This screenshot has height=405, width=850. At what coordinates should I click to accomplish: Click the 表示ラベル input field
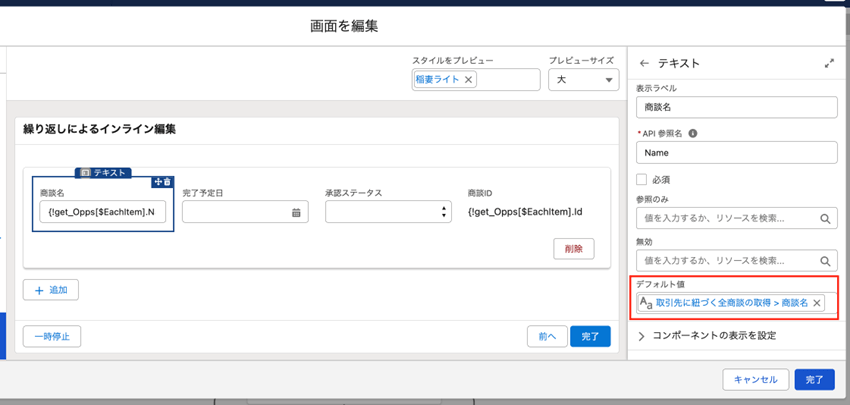(x=736, y=107)
